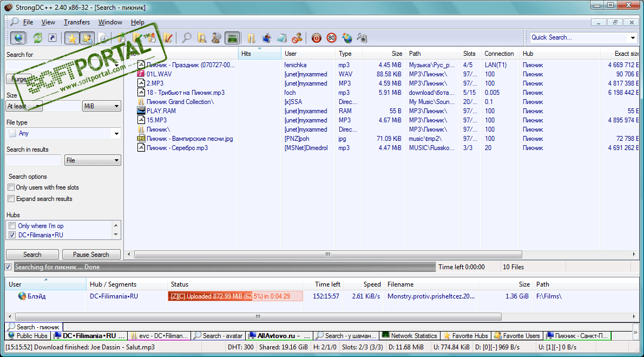Image resolution: width=644 pixels, height=357 pixels.
Task: Open the File type Any dropdown
Action: point(117,133)
